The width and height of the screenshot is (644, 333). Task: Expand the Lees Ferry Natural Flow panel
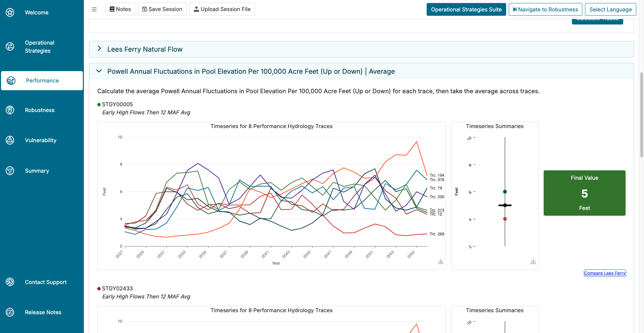click(x=361, y=49)
